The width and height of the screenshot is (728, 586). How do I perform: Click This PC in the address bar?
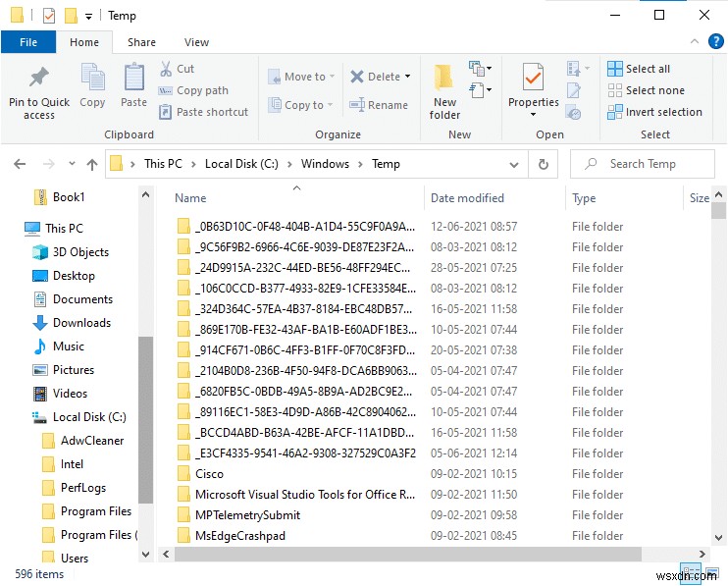163,164
